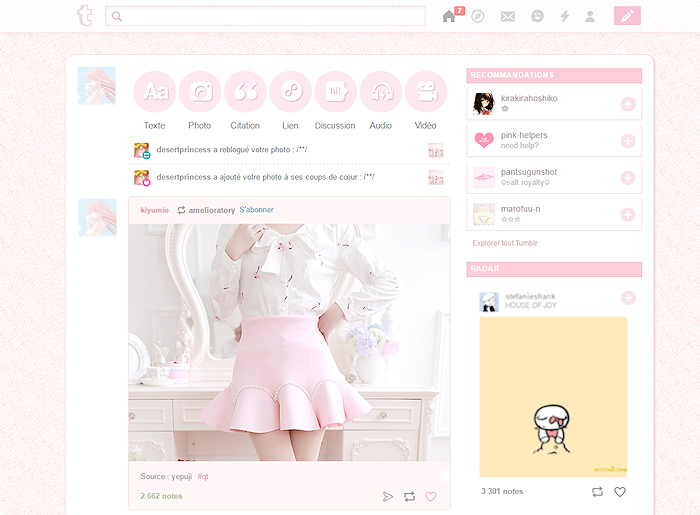Open the dashboard home icon with badge
Viewport: 700px width, 515px height.
449,16
